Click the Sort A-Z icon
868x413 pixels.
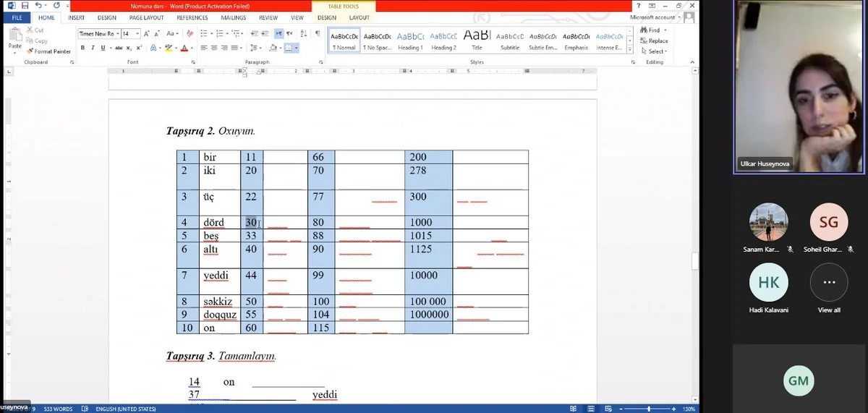304,33
